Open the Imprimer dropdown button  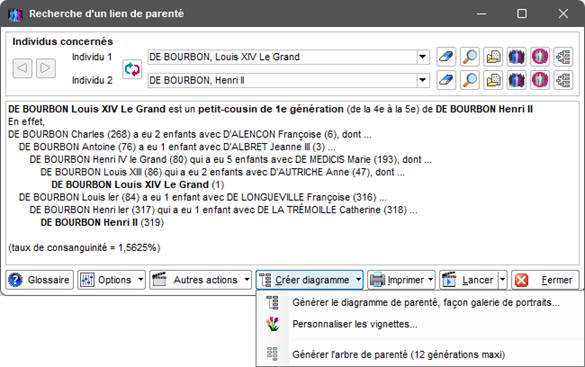coord(401,280)
